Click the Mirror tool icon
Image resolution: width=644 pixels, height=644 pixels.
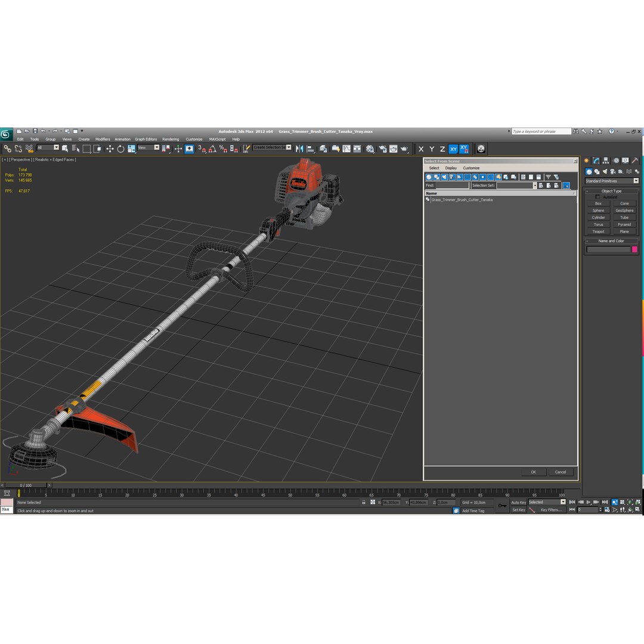[299, 148]
